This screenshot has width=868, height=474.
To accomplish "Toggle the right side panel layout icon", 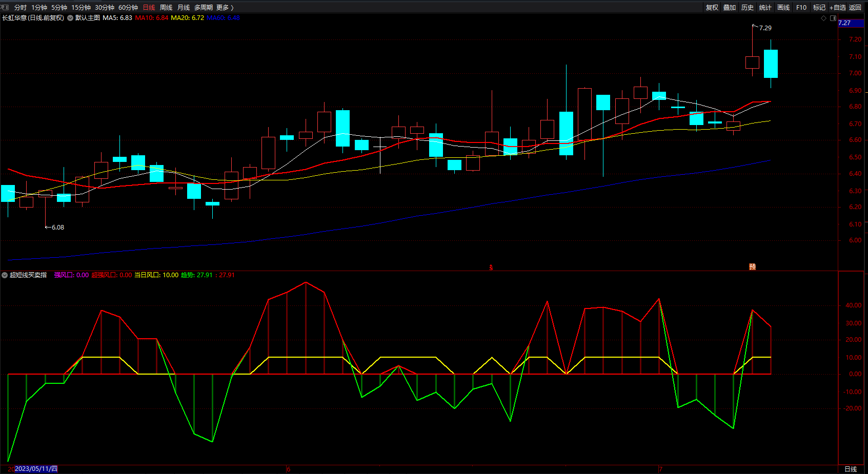I will point(833,18).
